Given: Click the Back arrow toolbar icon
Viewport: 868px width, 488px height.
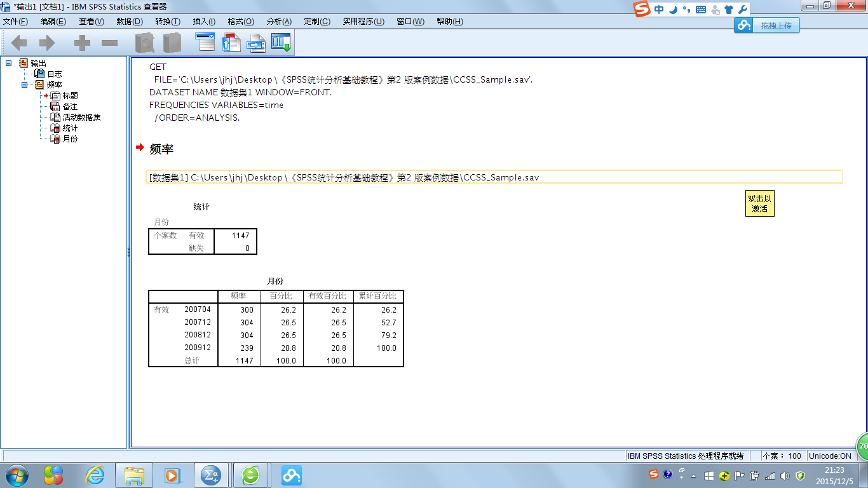Looking at the screenshot, I should 19,43.
